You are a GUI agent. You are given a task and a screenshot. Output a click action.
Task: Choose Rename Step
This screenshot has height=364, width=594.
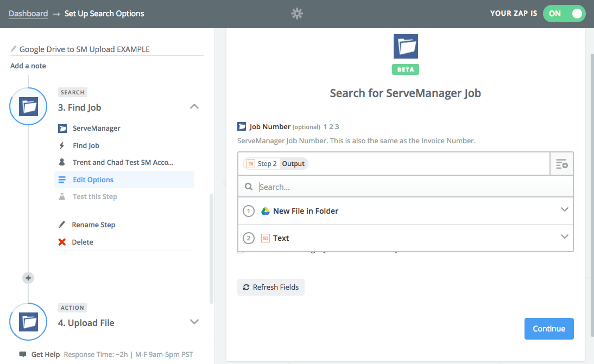tap(93, 225)
